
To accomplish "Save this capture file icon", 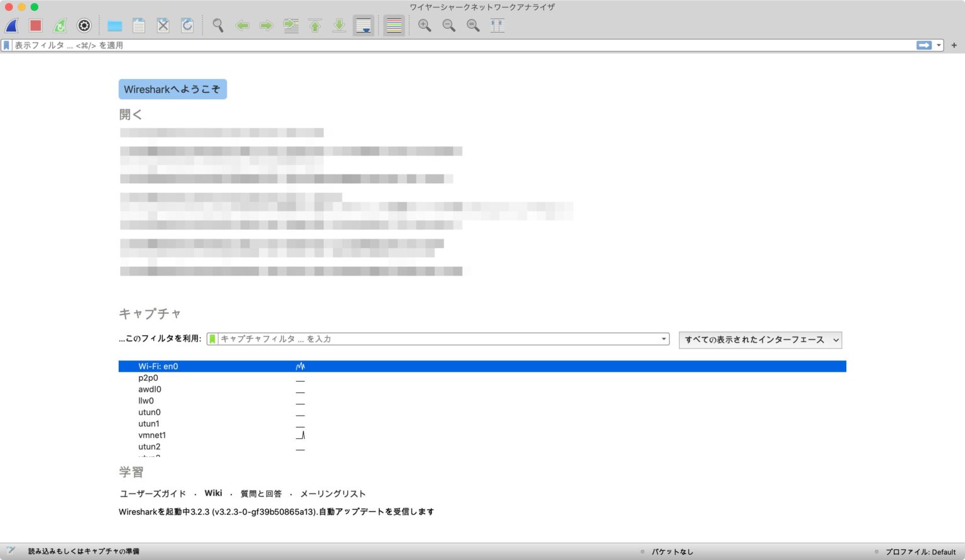I will 139,26.
